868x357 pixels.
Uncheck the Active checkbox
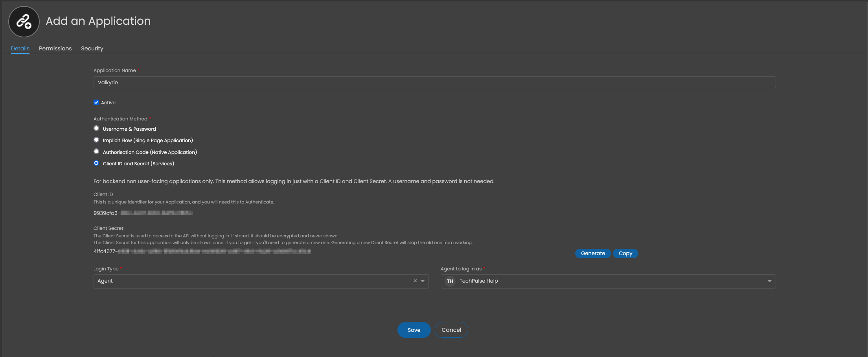pyautogui.click(x=96, y=102)
